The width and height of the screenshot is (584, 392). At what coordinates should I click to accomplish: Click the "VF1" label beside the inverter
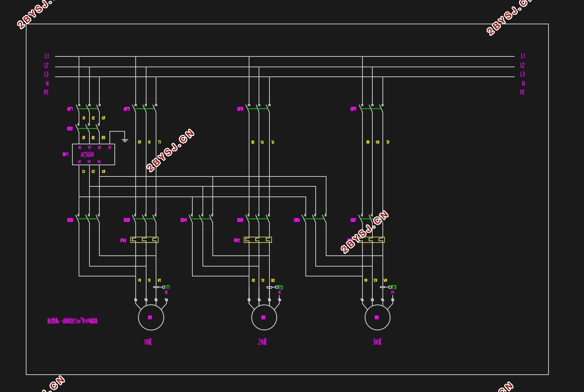point(66,154)
